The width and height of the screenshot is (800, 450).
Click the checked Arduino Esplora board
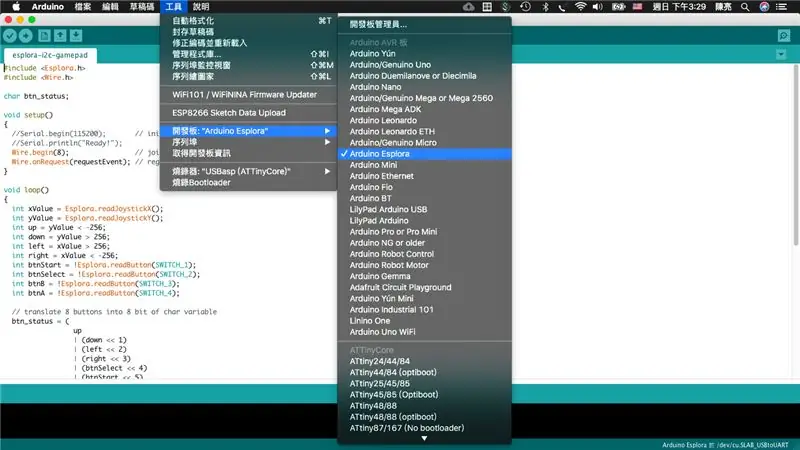point(424,154)
